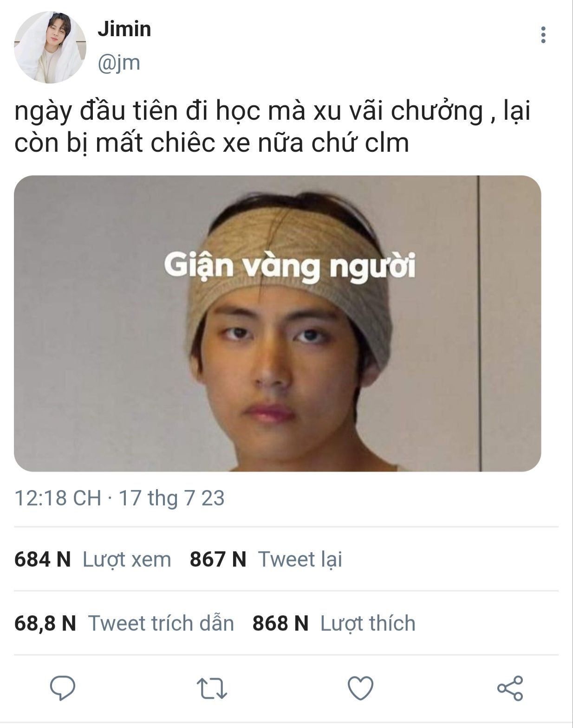This screenshot has height=728, width=573.
Task: Like the tweet with heart icon
Action: (361, 688)
